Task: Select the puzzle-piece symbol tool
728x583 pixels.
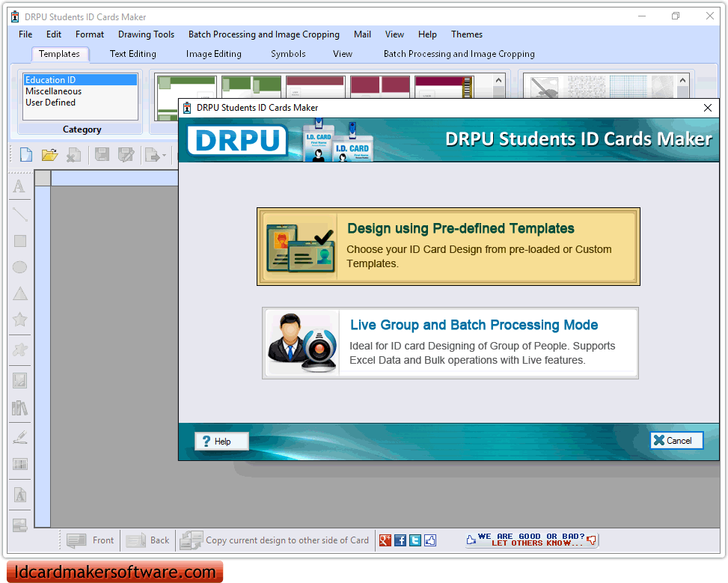Action: point(20,350)
